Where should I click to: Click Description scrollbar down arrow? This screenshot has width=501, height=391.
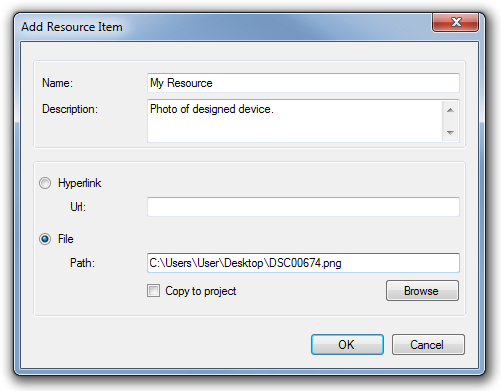click(450, 132)
